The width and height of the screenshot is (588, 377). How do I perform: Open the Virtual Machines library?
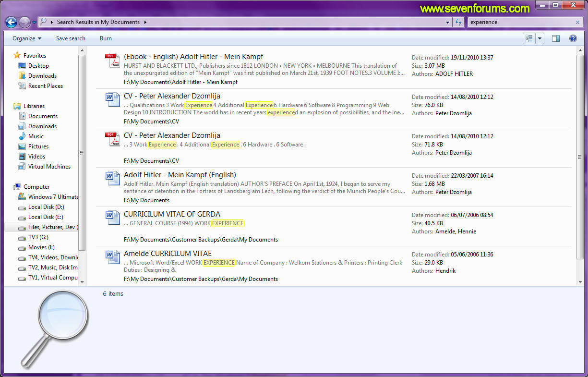(x=49, y=167)
